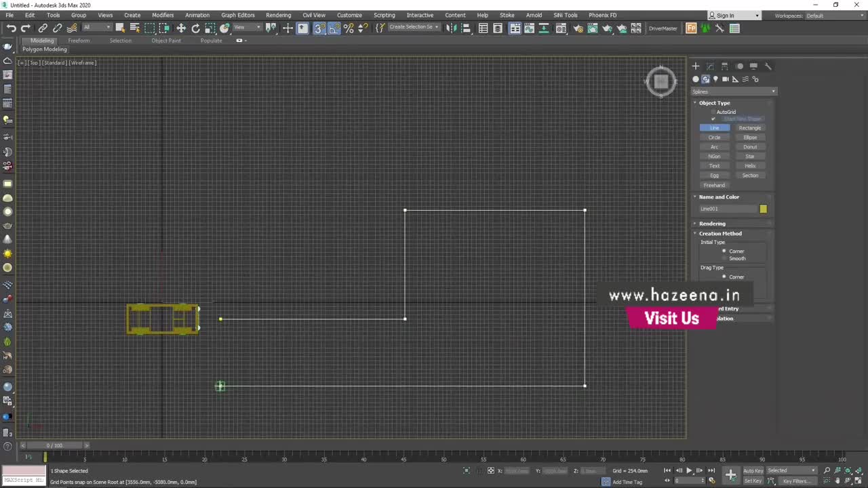Click Play Animation button
Viewport: 868px width, 488px height.
point(689,470)
